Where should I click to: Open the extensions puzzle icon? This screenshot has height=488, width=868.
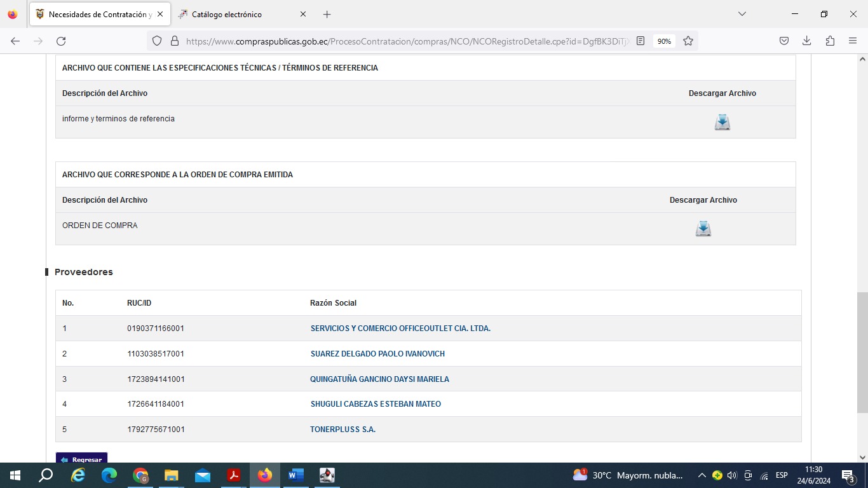pos(830,41)
